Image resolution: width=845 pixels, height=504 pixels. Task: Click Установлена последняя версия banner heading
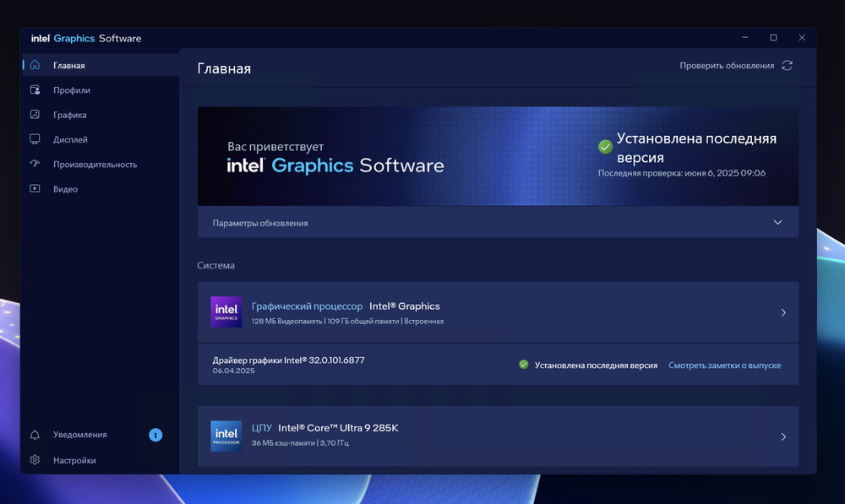pyautogui.click(x=696, y=148)
